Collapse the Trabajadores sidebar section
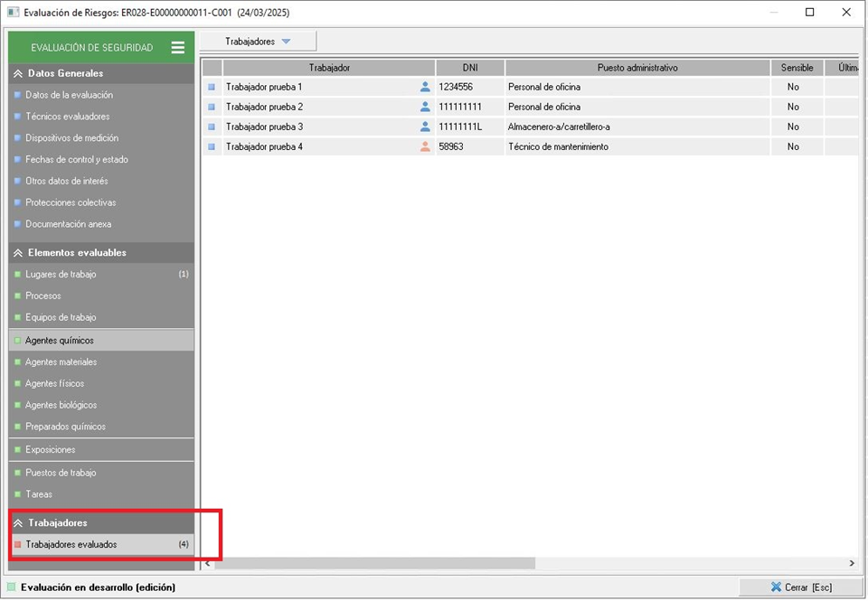This screenshot has width=868, height=601. [18, 522]
